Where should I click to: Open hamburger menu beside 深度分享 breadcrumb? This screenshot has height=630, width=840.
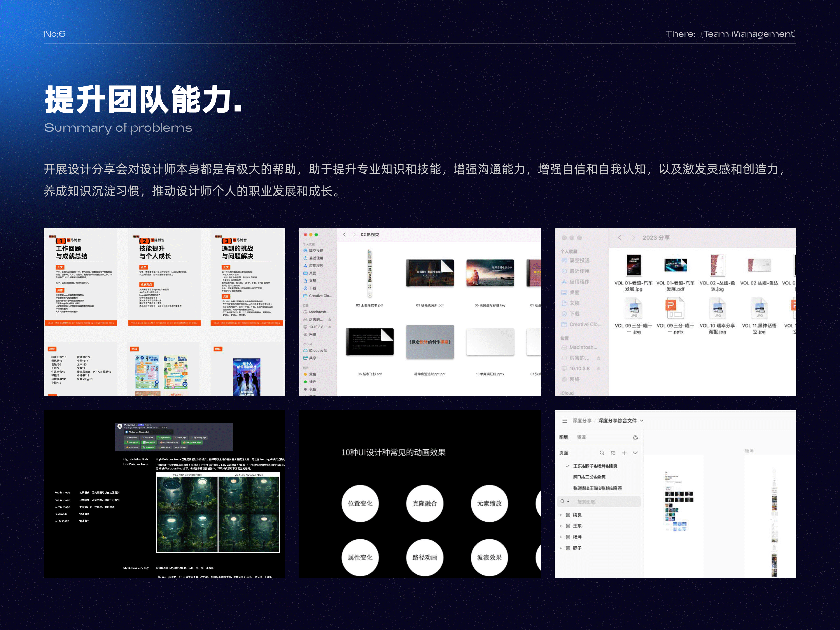565,421
